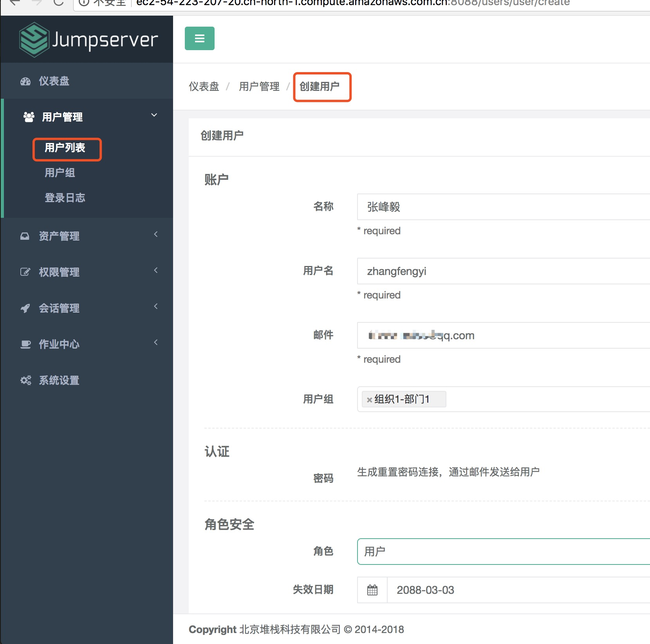Click the 权限管理 edit icon
This screenshot has height=644, width=650.
[25, 271]
